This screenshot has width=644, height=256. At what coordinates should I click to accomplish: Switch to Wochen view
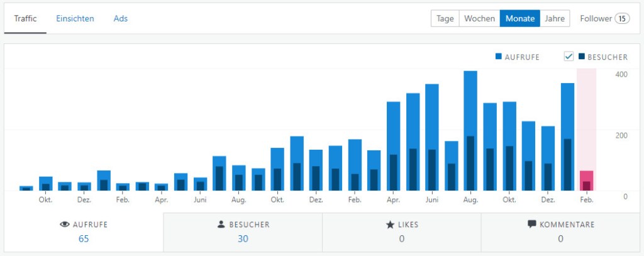[479, 19]
